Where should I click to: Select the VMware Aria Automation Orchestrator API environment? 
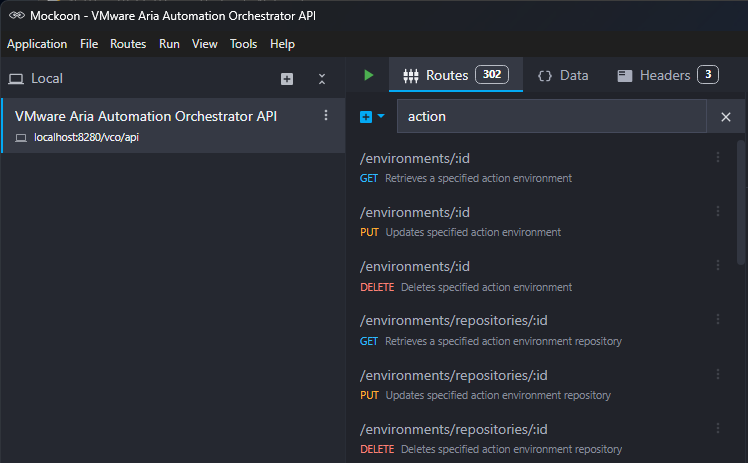click(173, 126)
